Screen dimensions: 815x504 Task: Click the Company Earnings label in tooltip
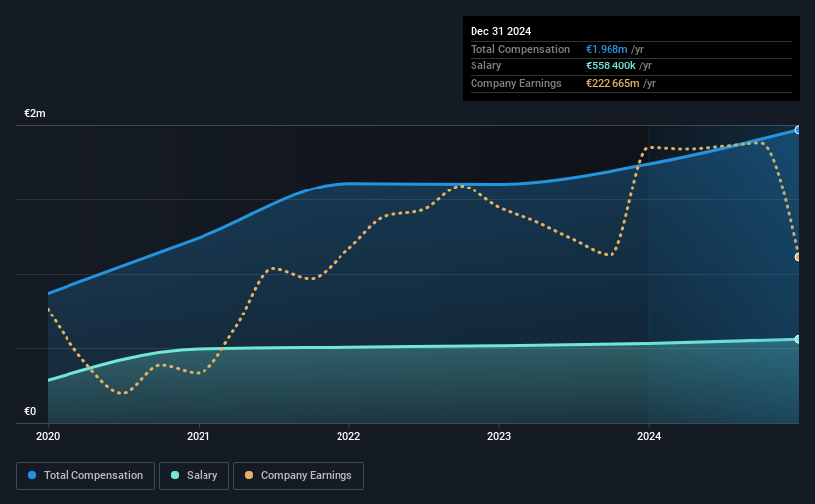point(515,83)
